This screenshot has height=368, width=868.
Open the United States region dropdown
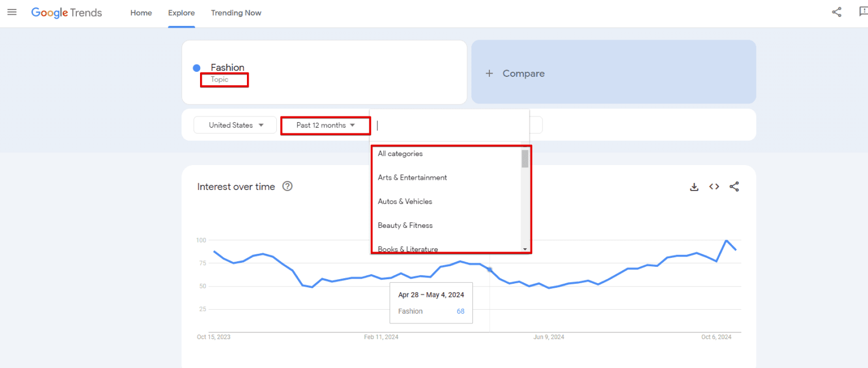pos(235,125)
